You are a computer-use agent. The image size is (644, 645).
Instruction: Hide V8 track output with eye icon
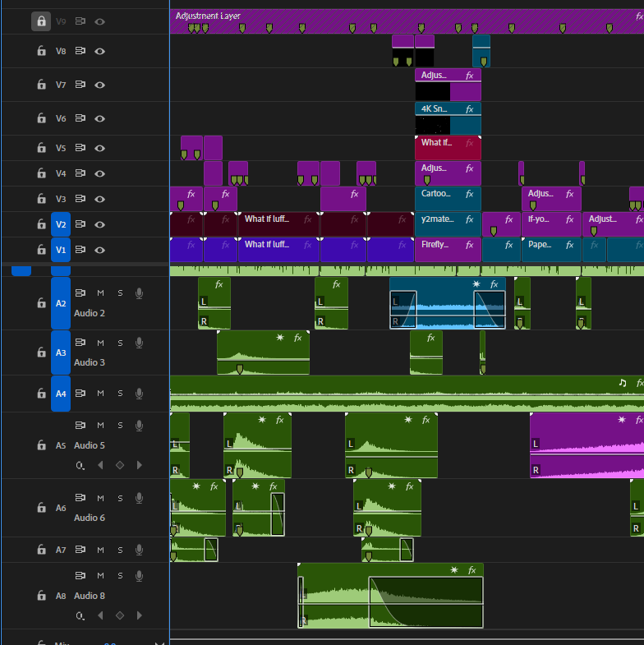(100, 51)
